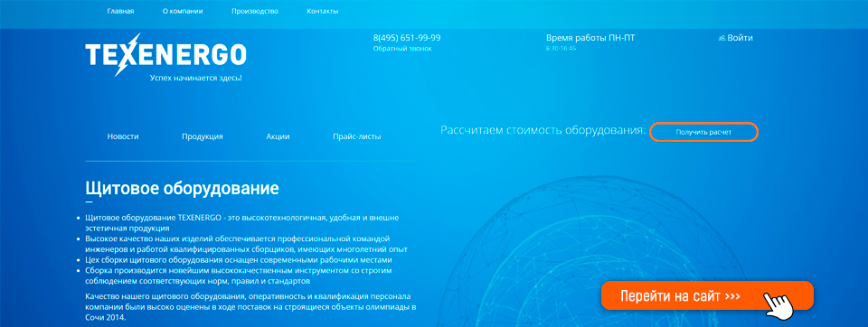
Task: Open the Новости tab
Action: click(x=123, y=136)
